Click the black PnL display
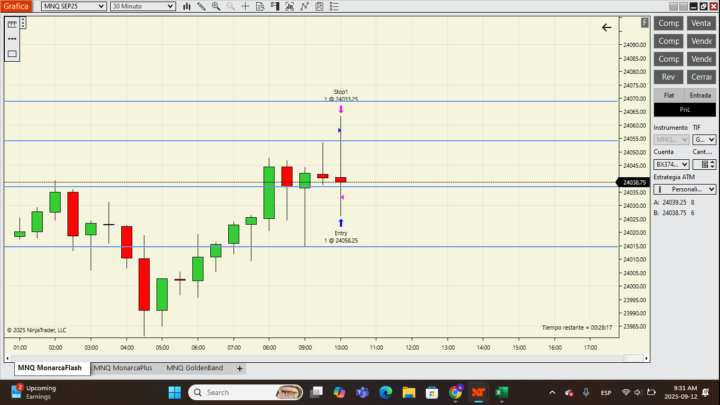The height and width of the screenshot is (405, 720). (685, 109)
